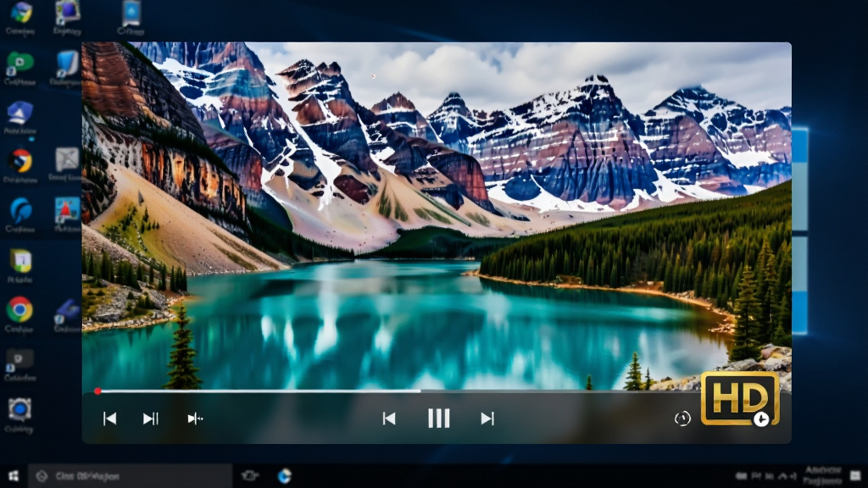The image size is (868, 488).
Task: Click the red playhead dot on the seek bar
Action: click(x=97, y=391)
